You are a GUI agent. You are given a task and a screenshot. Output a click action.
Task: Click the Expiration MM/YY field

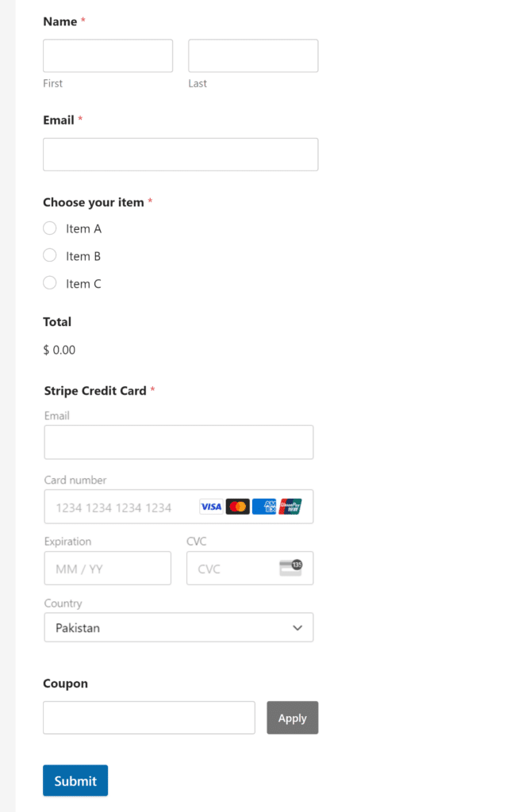107,568
